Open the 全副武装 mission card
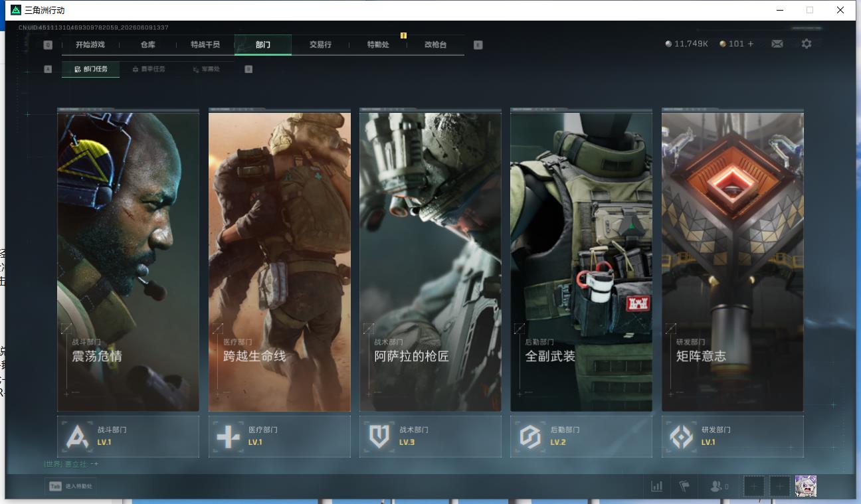861x504 pixels. pyautogui.click(x=581, y=260)
